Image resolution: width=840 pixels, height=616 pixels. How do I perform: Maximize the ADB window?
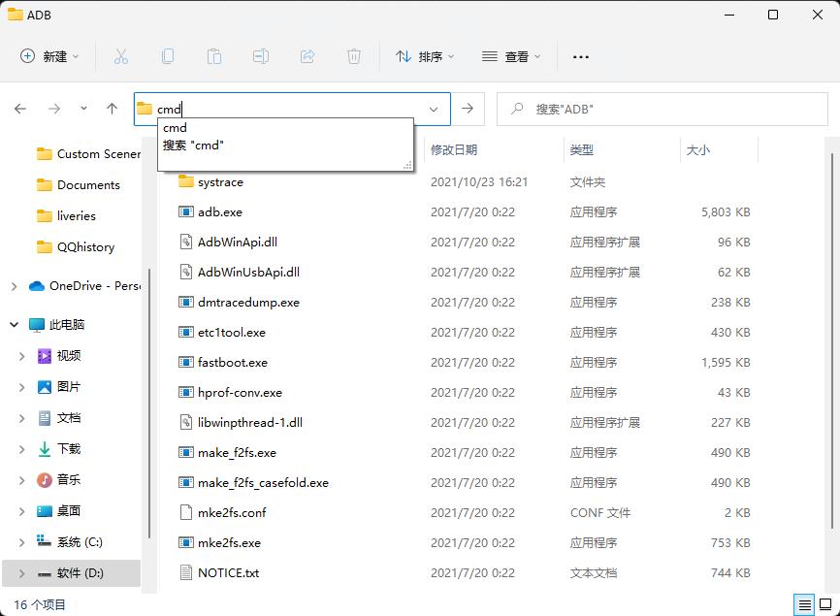point(773,15)
